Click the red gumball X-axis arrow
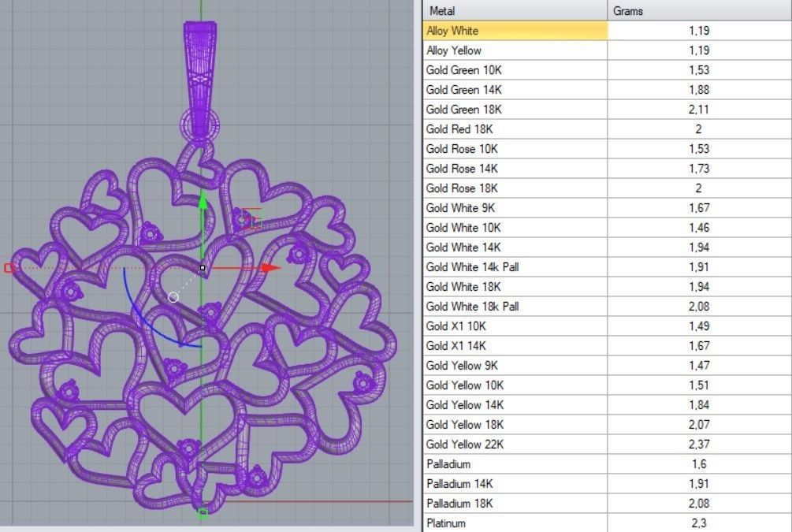 [x=271, y=268]
